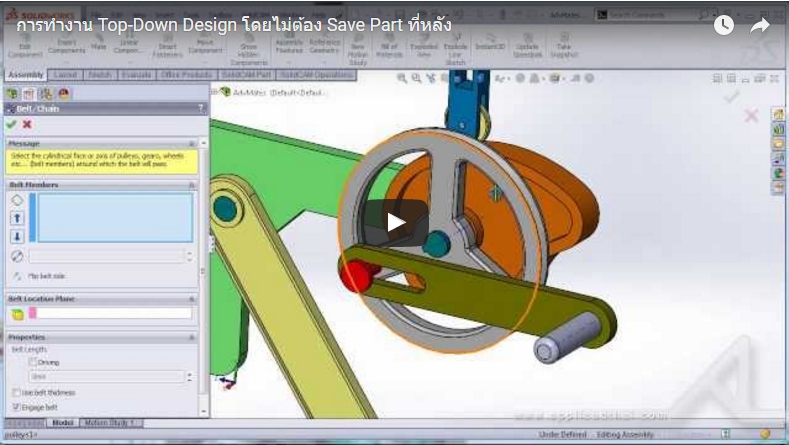Click the belt length spinner arrows
The image size is (789, 445).
coord(189,376)
